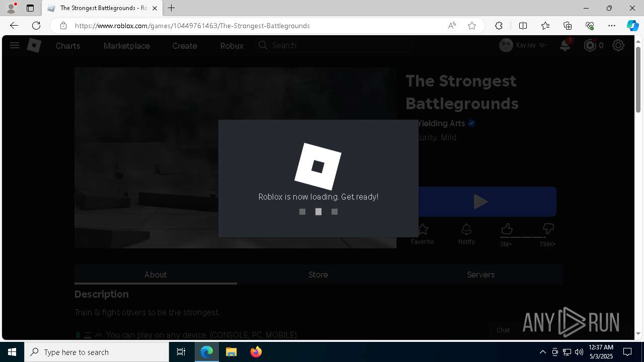The image size is (644, 362).
Task: Show hidden system tray icons
Action: tap(542, 352)
